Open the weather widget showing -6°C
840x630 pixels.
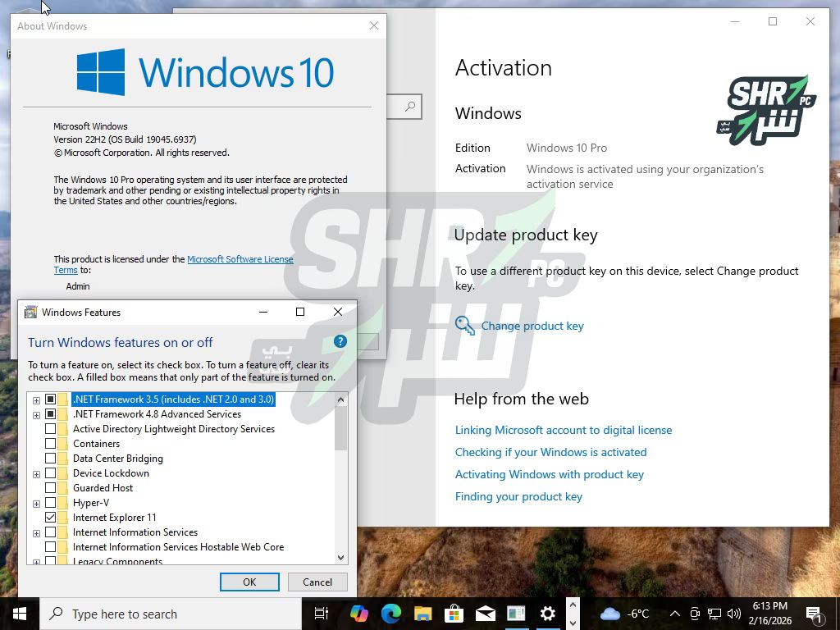coord(624,614)
